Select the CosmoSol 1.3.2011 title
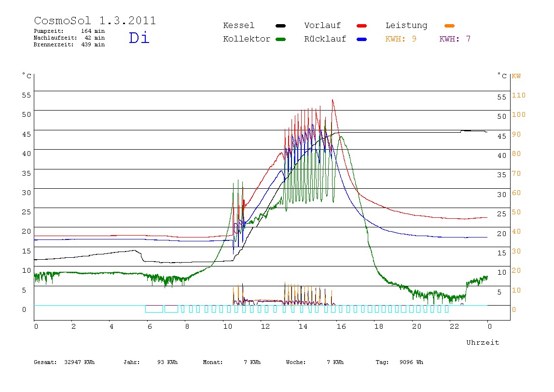Image resolution: width=554 pixels, height=392 pixels. (95, 20)
